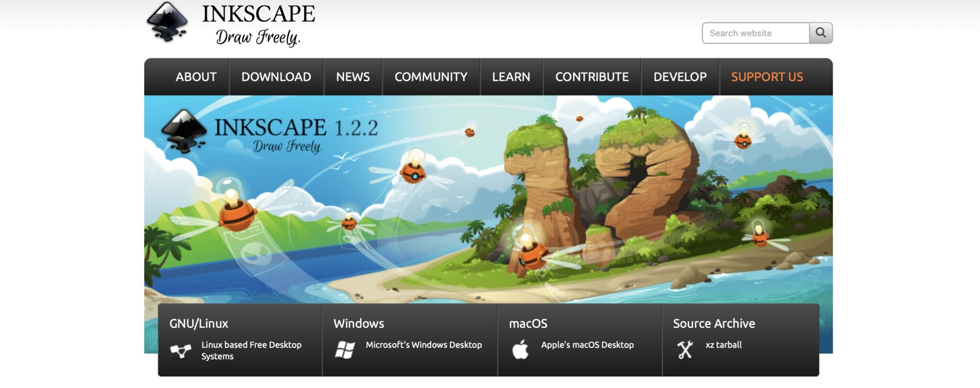
Task: Click 'Linux based Free Desktop Systems' text
Action: point(251,351)
